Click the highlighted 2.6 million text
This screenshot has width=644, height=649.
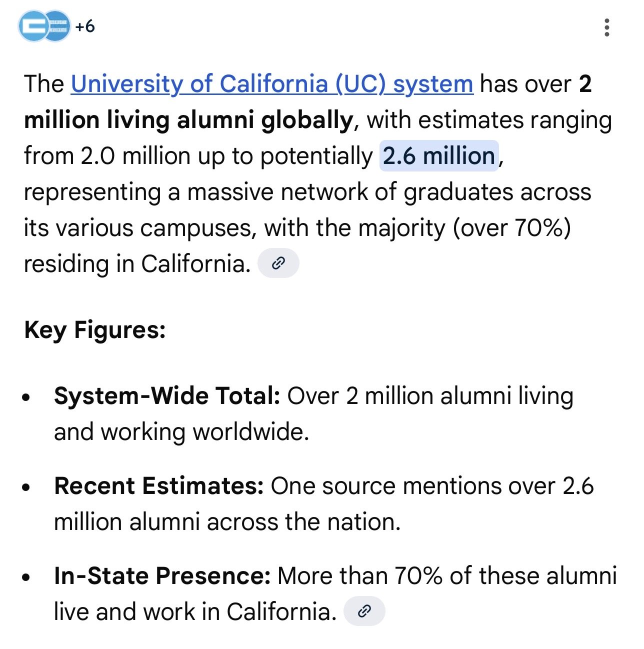[x=439, y=156]
